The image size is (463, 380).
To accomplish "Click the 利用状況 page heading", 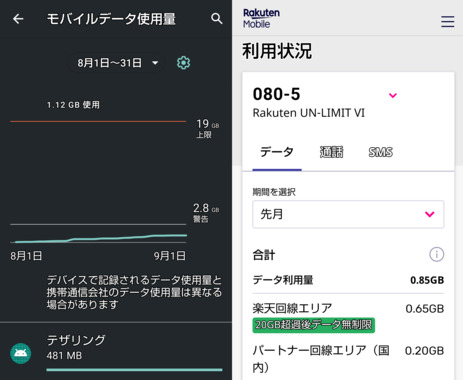I will (x=277, y=51).
